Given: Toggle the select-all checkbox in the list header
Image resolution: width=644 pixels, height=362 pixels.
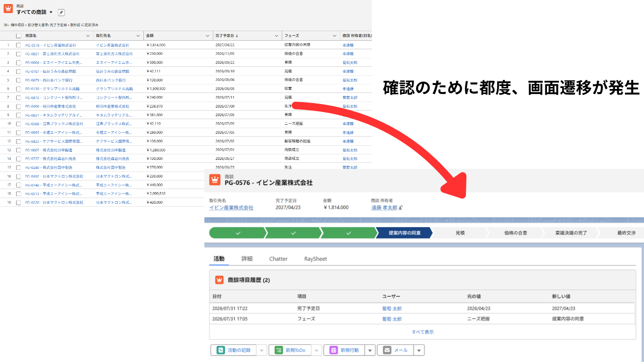Looking at the screenshot, I should [19, 36].
